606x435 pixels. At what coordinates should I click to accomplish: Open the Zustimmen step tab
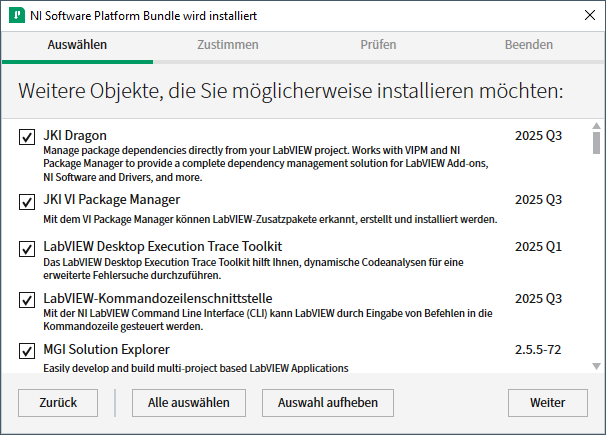pyautogui.click(x=227, y=46)
